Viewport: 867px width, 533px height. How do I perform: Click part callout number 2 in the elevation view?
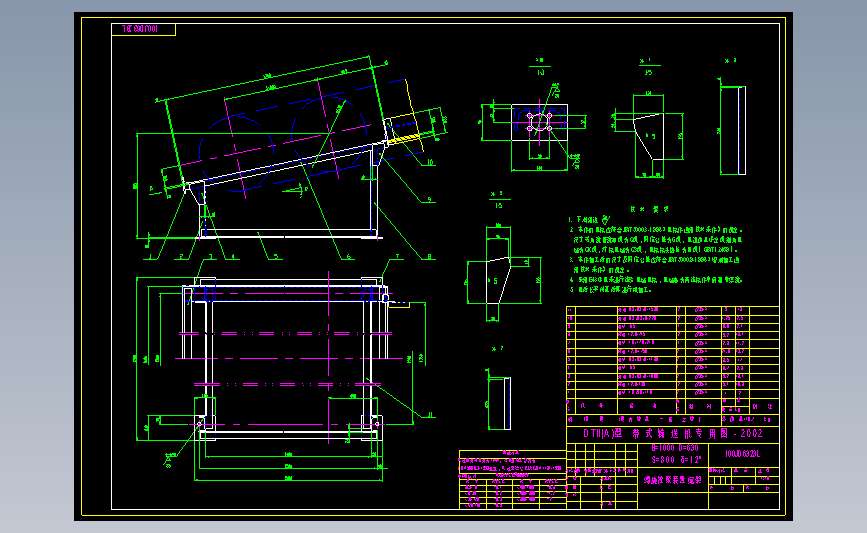181,257
